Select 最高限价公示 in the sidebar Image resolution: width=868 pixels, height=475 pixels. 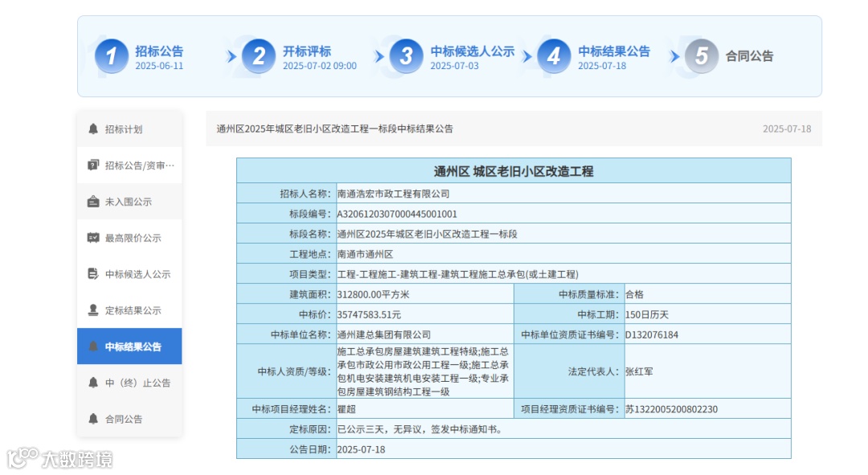(x=129, y=238)
